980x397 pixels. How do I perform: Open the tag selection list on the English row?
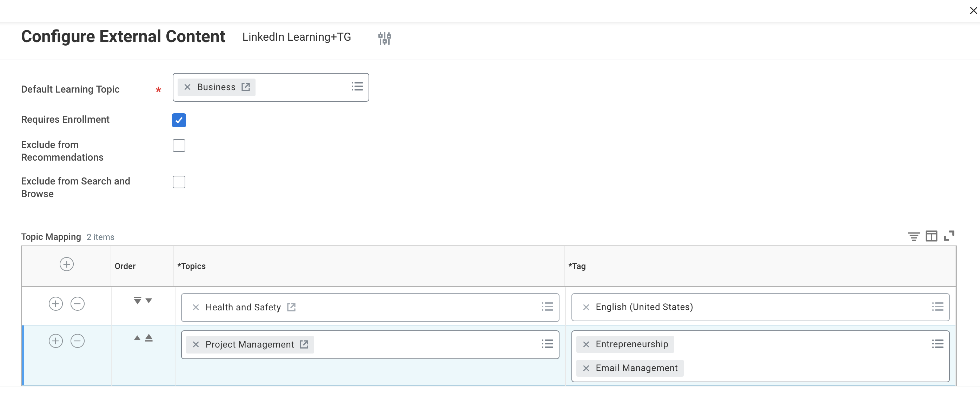938,307
